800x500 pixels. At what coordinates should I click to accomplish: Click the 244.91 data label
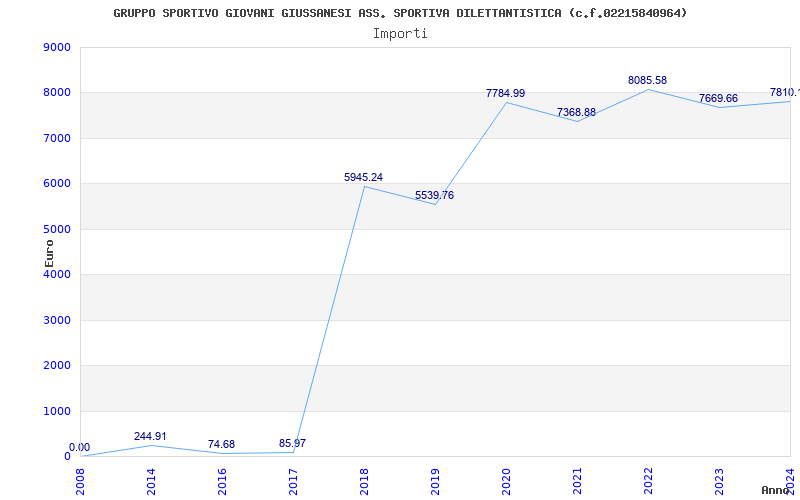(x=150, y=436)
